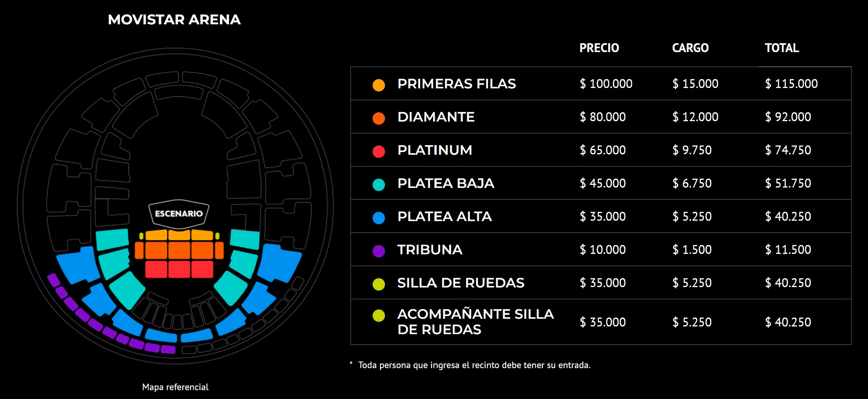Screen dimensions: 868x399
Task: Click the purple Tribuna legend dot
Action: (x=378, y=251)
